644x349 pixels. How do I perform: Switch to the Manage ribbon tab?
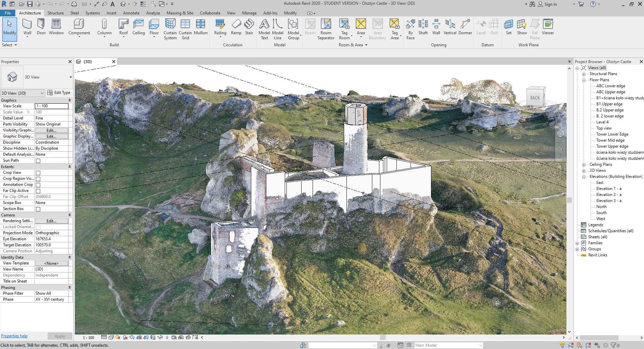(x=249, y=13)
